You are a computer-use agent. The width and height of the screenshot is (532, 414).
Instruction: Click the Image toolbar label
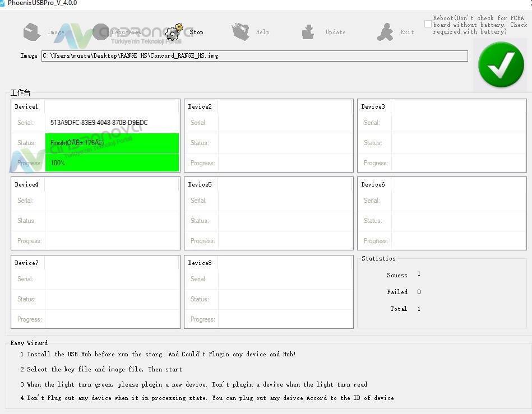55,32
